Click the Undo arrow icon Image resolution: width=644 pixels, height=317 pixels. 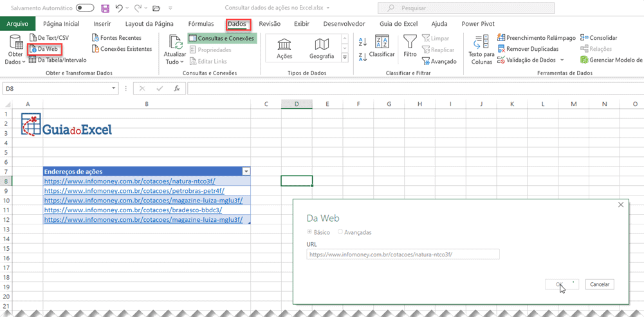(x=118, y=8)
